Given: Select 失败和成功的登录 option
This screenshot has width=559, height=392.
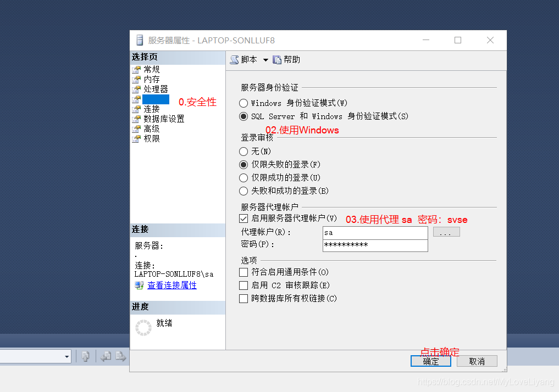Looking at the screenshot, I should [x=243, y=191].
